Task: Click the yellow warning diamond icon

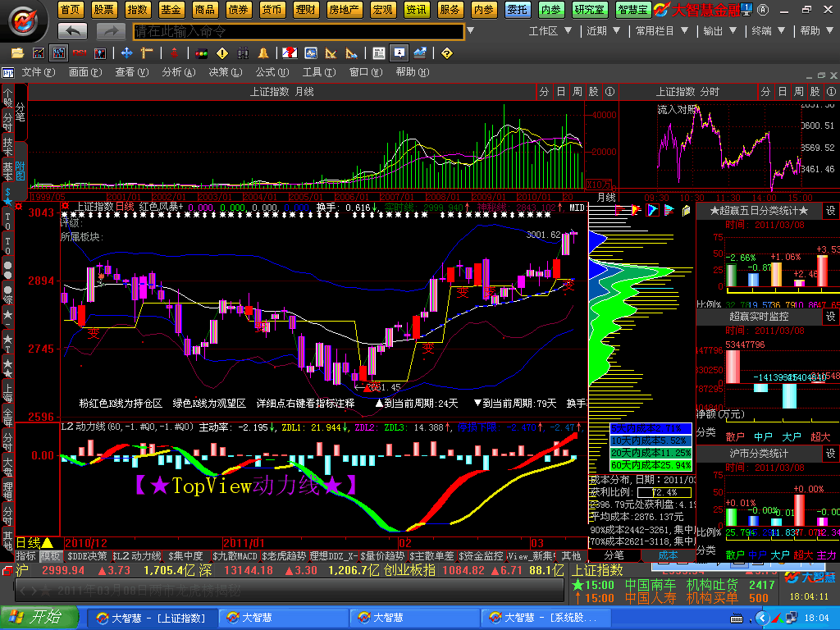Action: pyautogui.click(x=221, y=53)
